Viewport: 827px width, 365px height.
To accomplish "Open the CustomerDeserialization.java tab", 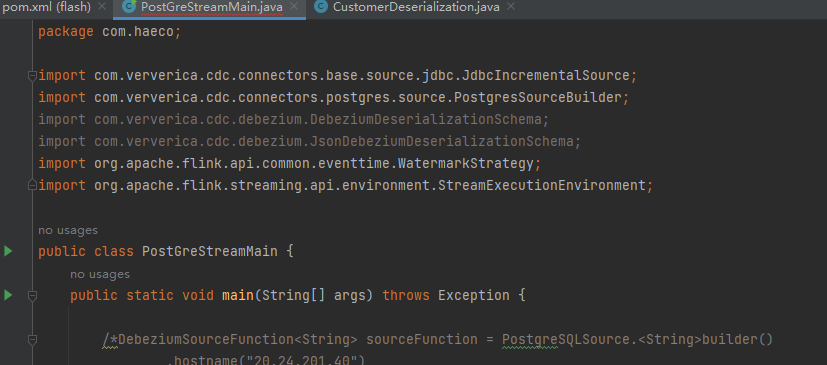I will [416, 7].
